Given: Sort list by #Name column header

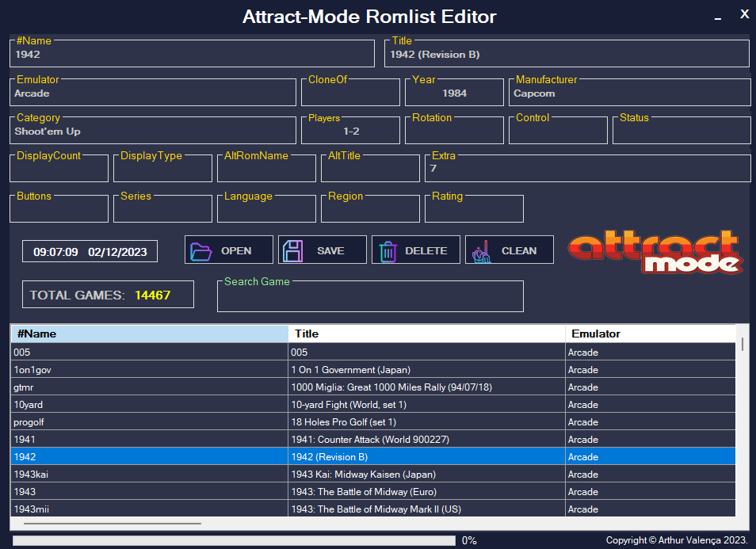Looking at the screenshot, I should (150, 334).
